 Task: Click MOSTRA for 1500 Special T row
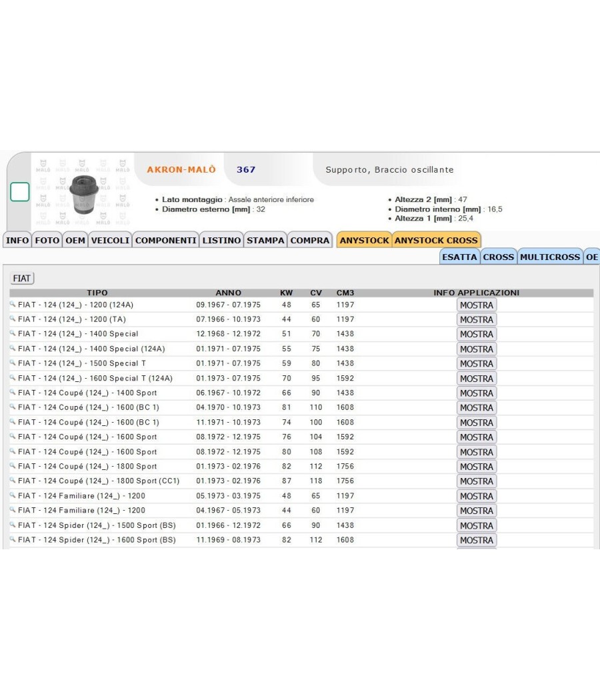[477, 364]
